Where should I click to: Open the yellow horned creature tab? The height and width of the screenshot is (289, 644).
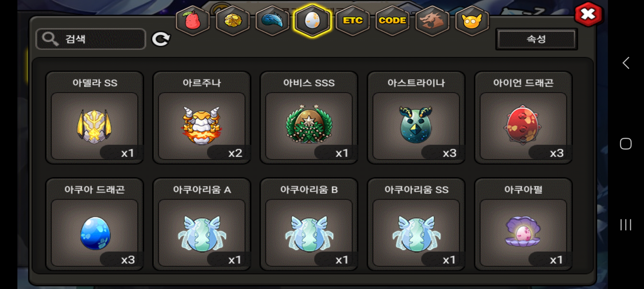pyautogui.click(x=472, y=21)
